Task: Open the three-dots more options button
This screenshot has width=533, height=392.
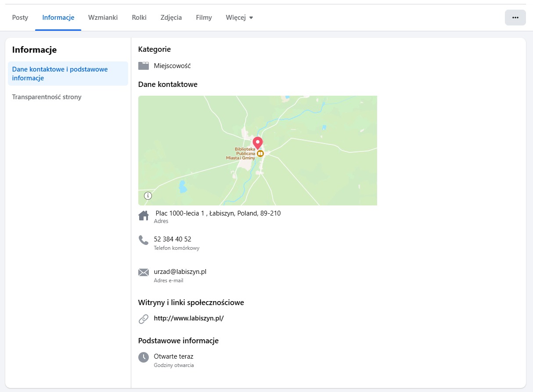Action: [515, 18]
